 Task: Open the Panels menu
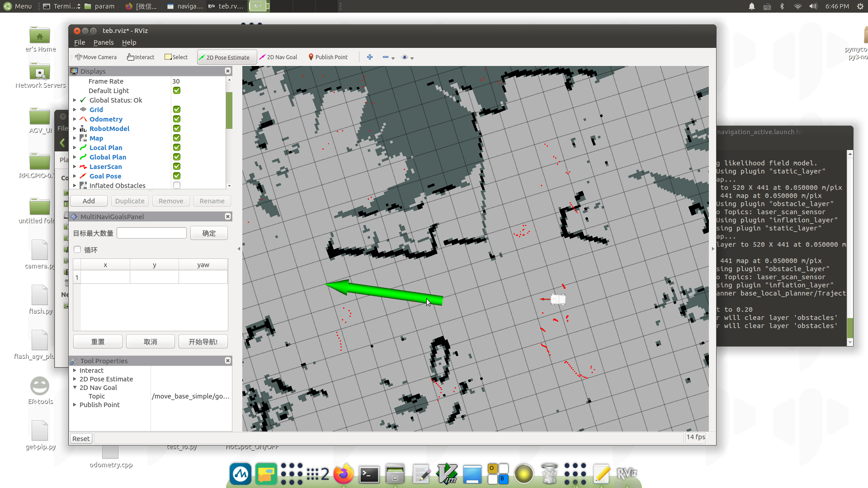tap(103, 42)
